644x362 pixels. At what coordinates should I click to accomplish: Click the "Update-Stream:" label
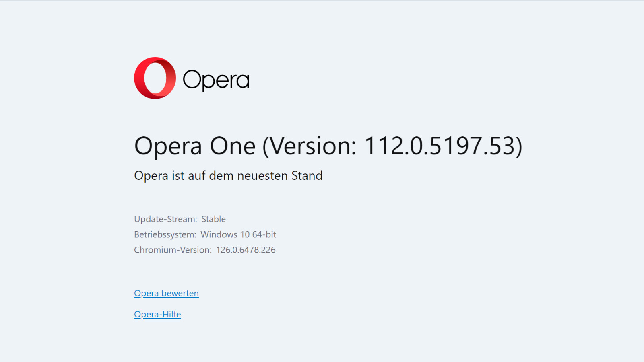coord(165,219)
